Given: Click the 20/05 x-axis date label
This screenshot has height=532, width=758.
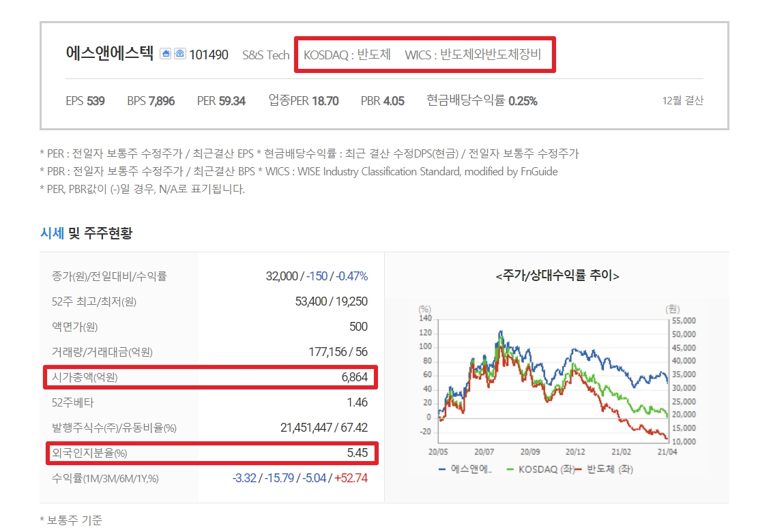Looking at the screenshot, I should tap(438, 452).
